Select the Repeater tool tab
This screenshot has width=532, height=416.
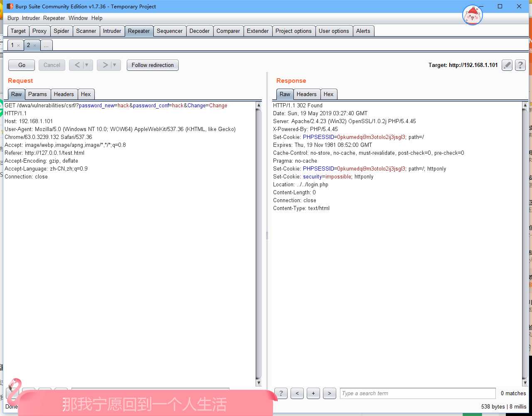click(139, 31)
